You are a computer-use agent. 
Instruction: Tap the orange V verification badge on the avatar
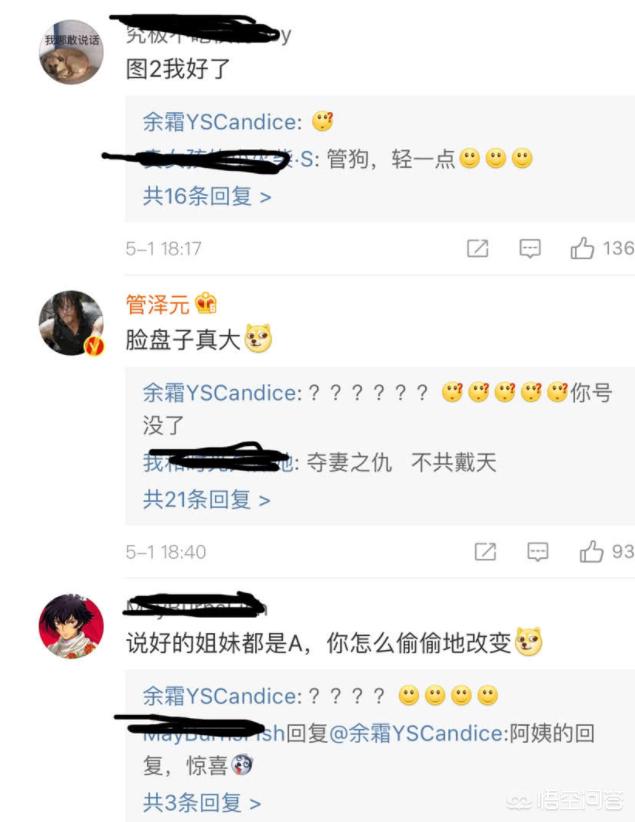click(x=94, y=346)
